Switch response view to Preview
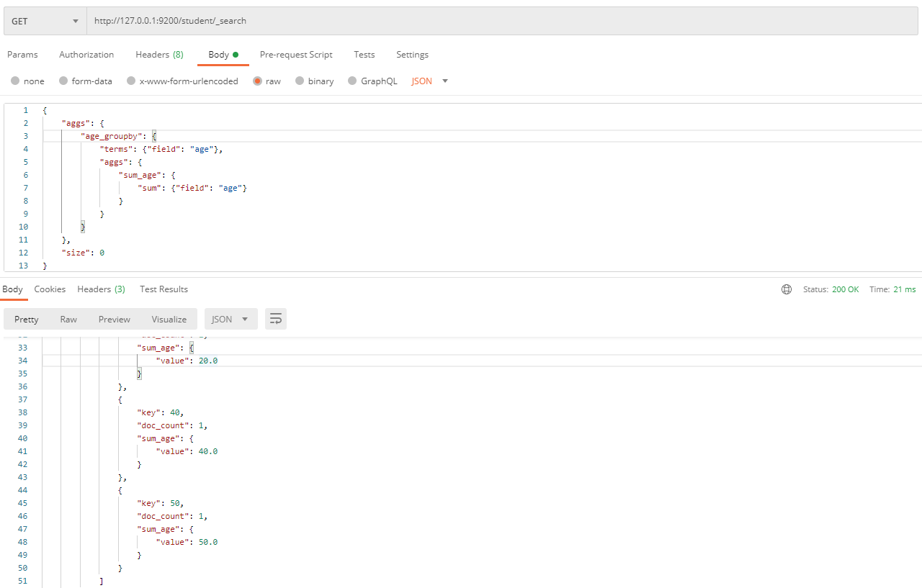The height and width of the screenshot is (588, 922). [115, 320]
